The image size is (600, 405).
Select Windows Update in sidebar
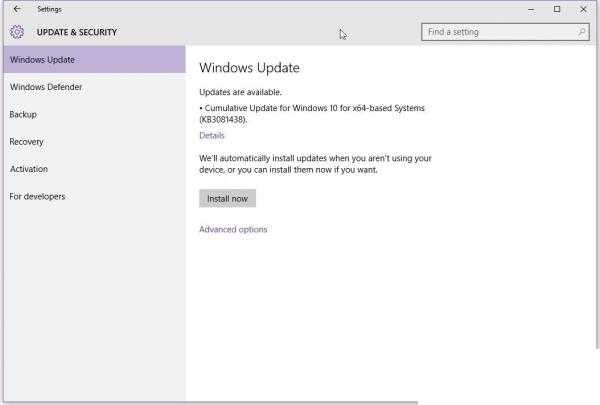click(x=95, y=60)
